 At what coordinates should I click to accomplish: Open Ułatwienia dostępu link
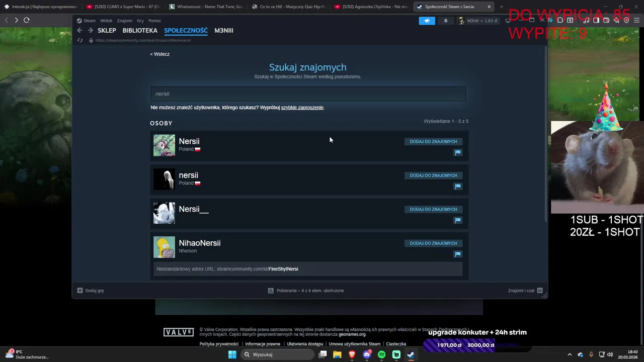(x=305, y=344)
